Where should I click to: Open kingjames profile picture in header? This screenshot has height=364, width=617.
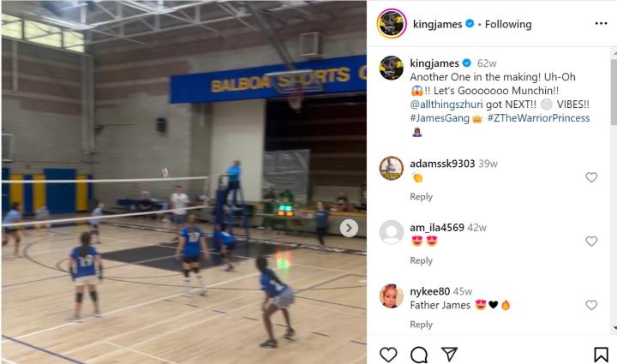click(x=392, y=24)
